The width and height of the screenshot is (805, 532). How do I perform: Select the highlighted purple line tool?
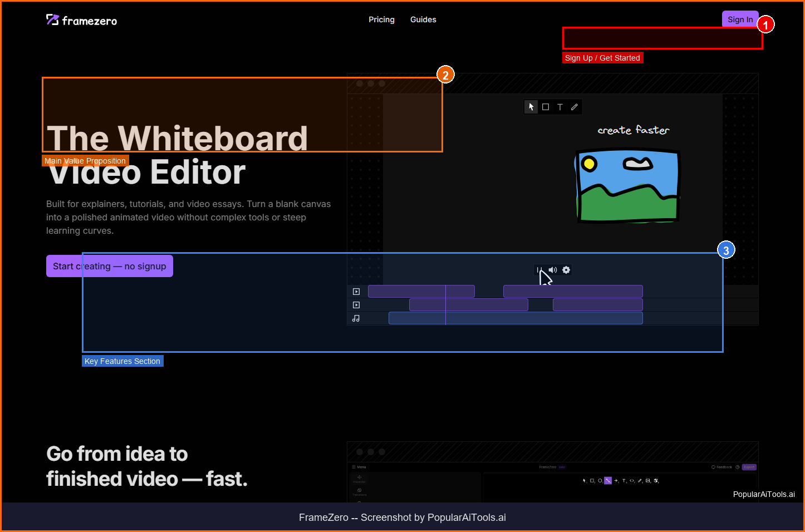608,481
